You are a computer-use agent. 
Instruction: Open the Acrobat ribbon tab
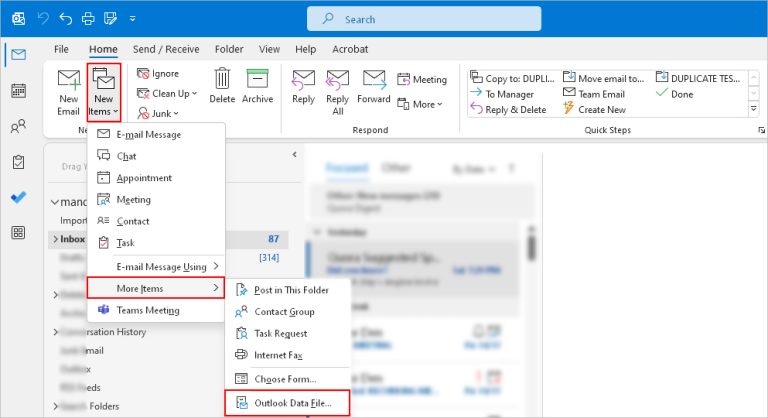350,49
